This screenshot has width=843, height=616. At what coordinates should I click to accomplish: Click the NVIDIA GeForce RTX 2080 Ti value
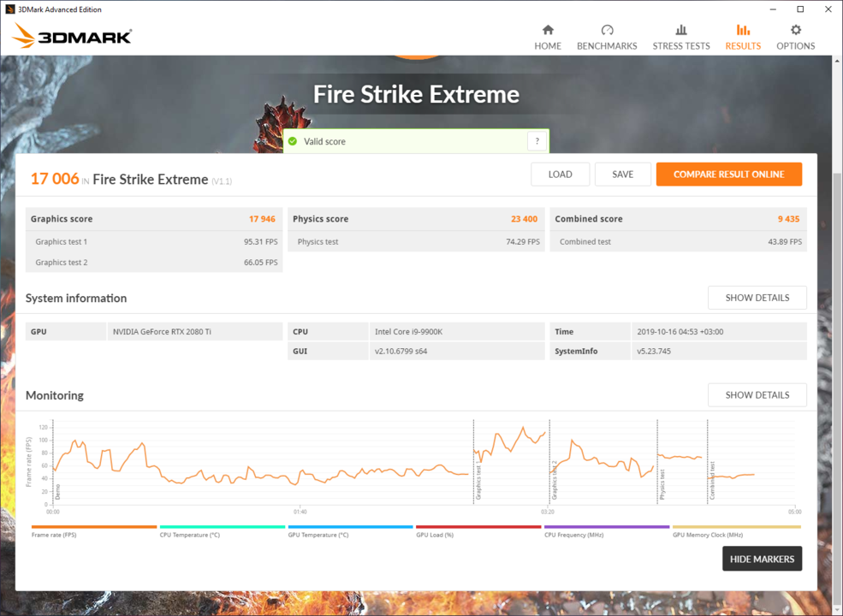162,332
